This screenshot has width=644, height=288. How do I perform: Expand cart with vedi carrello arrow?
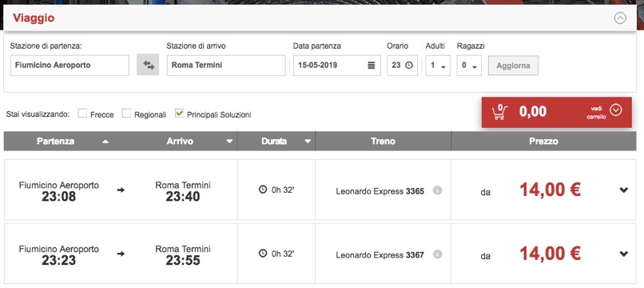click(616, 110)
